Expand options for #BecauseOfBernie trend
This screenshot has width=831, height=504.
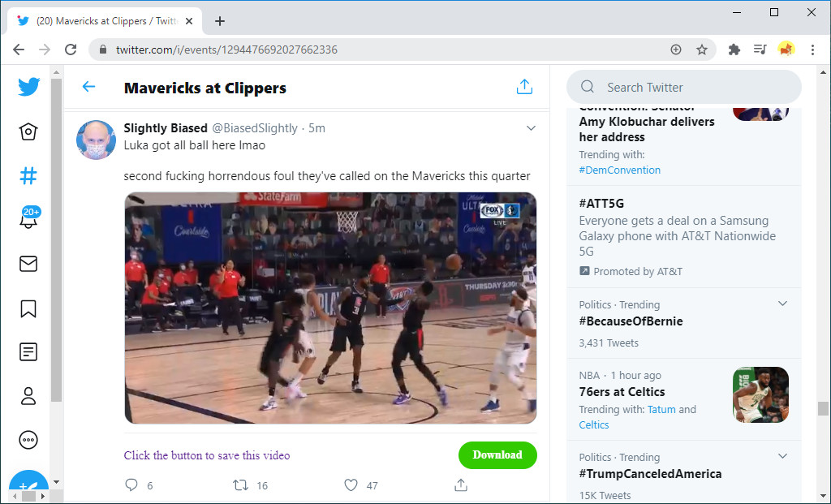[782, 304]
